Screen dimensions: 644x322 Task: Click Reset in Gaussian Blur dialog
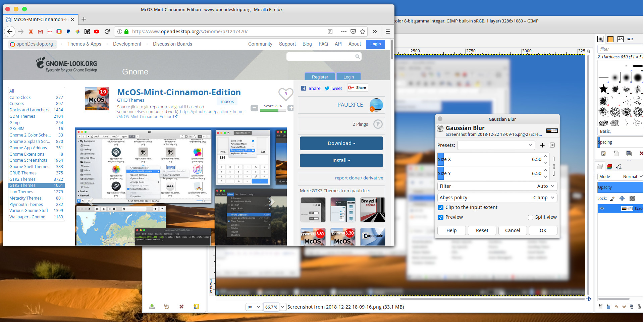(482, 230)
